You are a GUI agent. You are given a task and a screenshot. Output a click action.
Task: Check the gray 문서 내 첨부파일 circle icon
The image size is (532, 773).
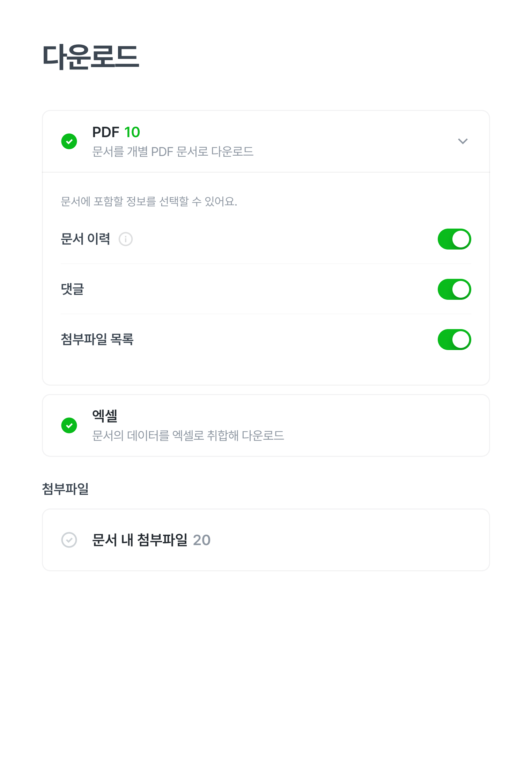69,540
